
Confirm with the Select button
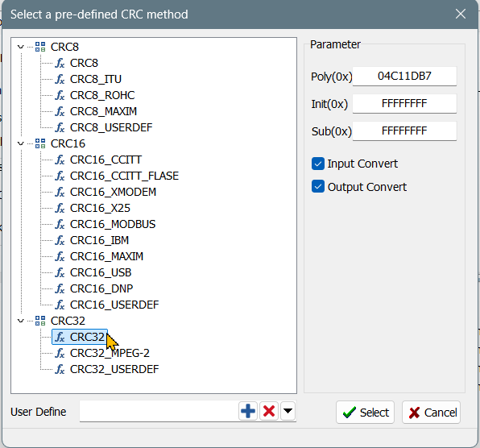(x=365, y=413)
